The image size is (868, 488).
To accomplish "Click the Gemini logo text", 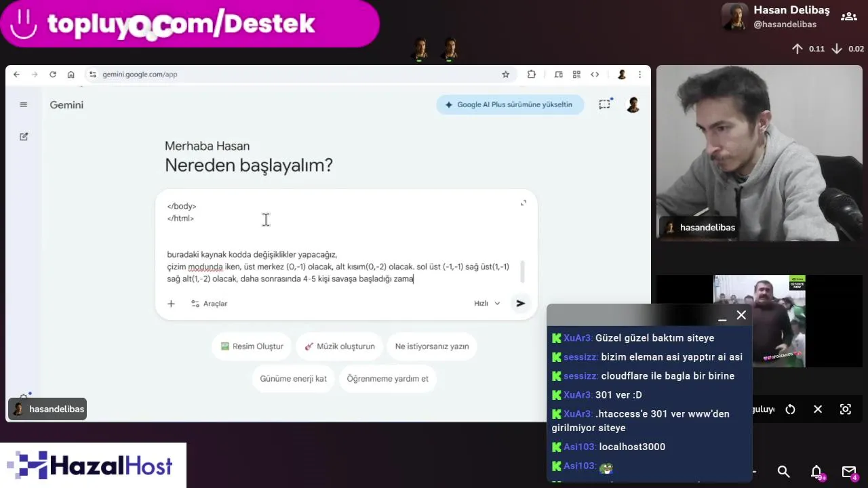I will click(66, 105).
